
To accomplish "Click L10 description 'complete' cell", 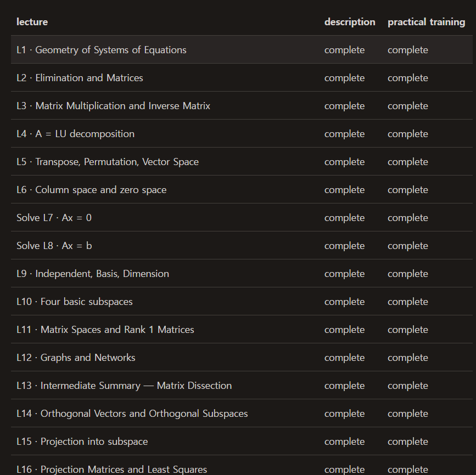I will tap(344, 302).
